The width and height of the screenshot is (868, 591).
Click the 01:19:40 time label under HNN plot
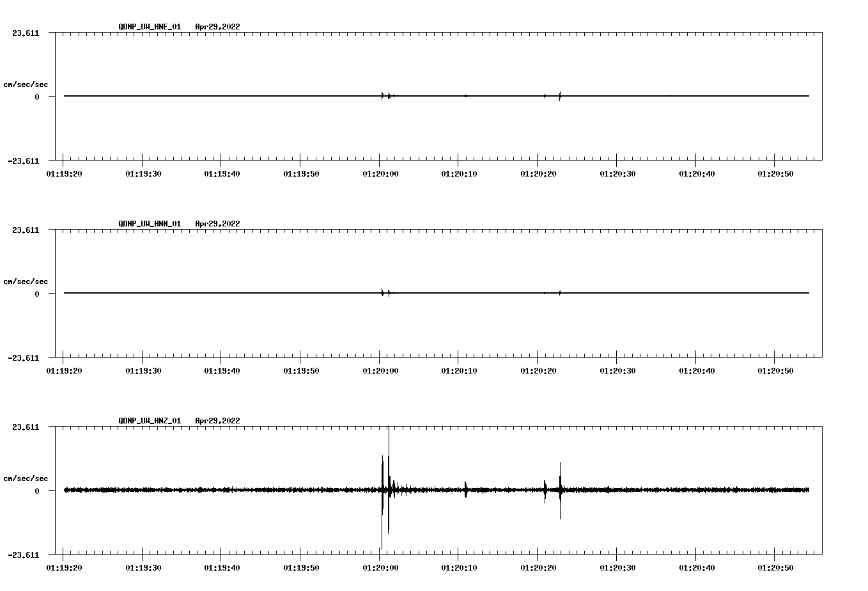point(222,370)
